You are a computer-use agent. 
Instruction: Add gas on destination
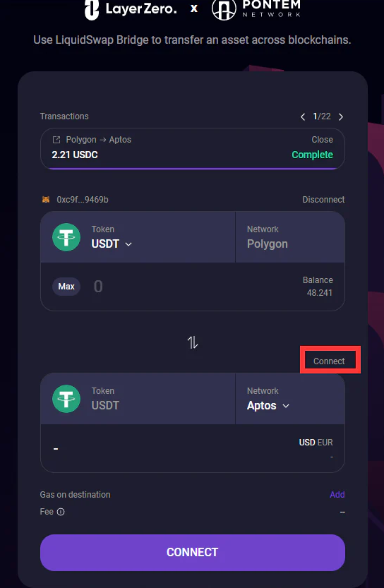coord(337,495)
